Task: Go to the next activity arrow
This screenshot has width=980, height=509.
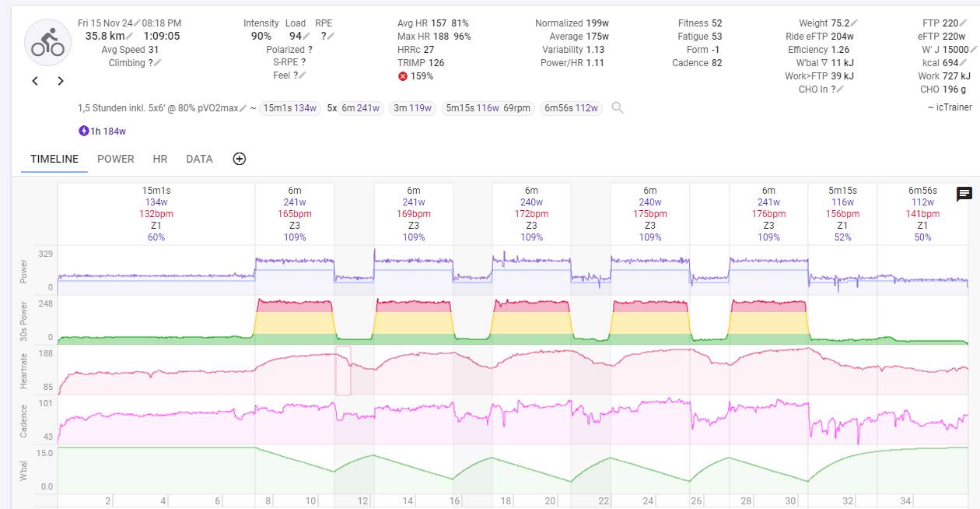Action: (x=61, y=81)
